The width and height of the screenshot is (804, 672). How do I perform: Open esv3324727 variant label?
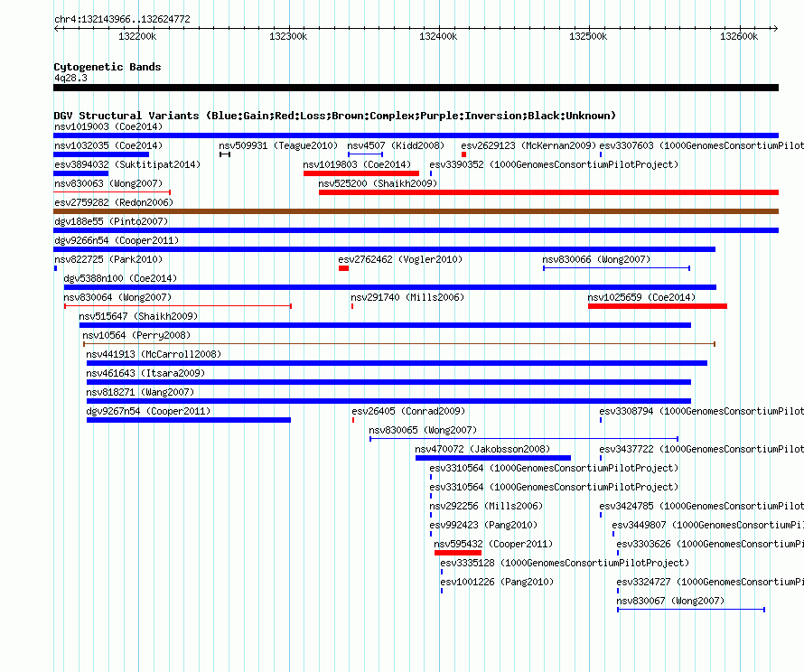click(x=710, y=582)
